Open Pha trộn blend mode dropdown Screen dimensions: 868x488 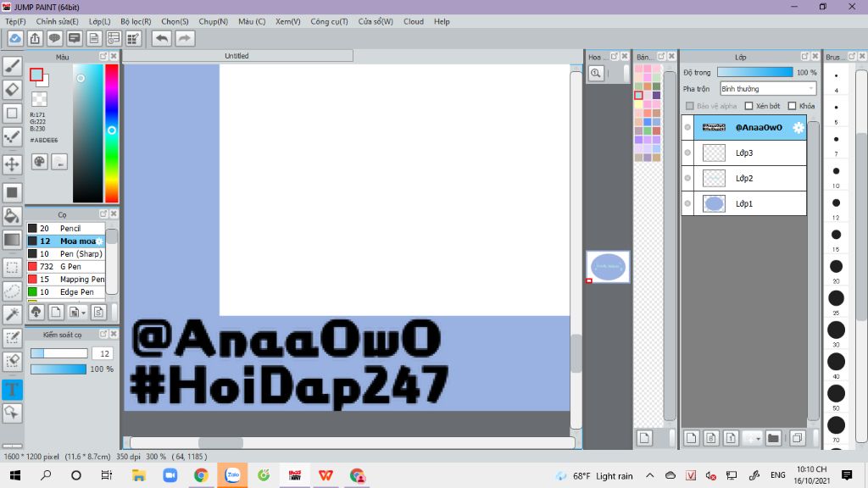tap(768, 88)
